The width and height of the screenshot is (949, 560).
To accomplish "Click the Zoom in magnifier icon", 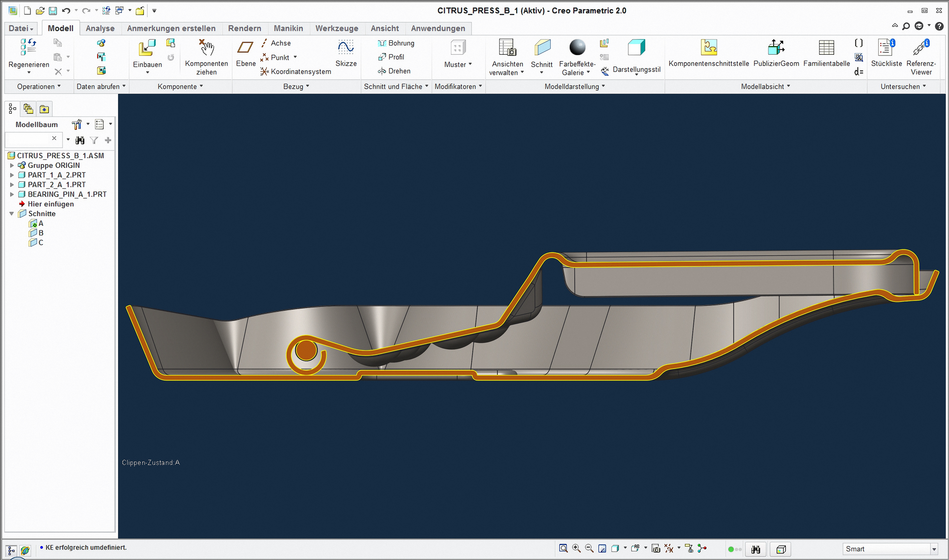I will point(576,548).
